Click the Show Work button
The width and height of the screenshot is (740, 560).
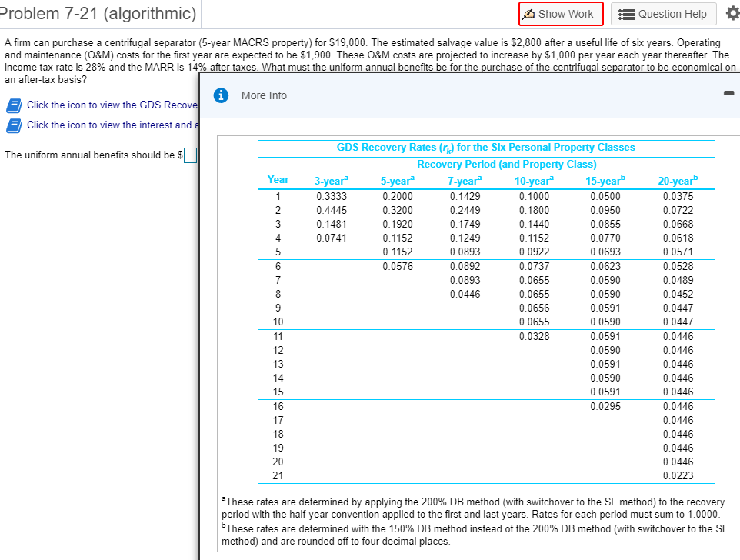(560, 14)
